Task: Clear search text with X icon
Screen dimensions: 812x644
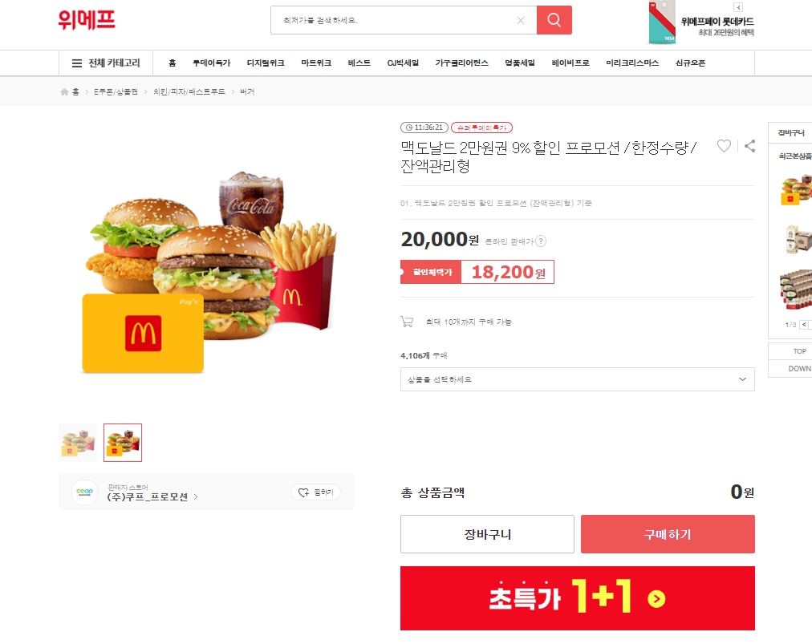Action: coord(521,20)
